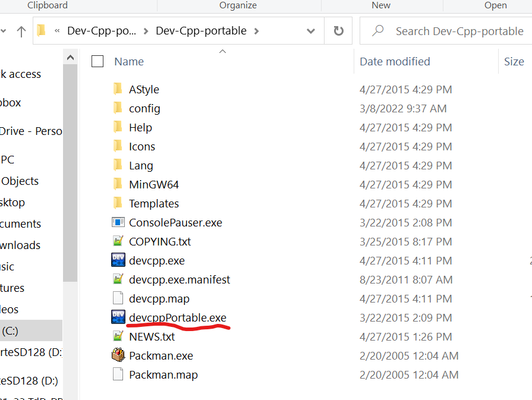Click the navigation pane scroll-up arrow

point(70,58)
